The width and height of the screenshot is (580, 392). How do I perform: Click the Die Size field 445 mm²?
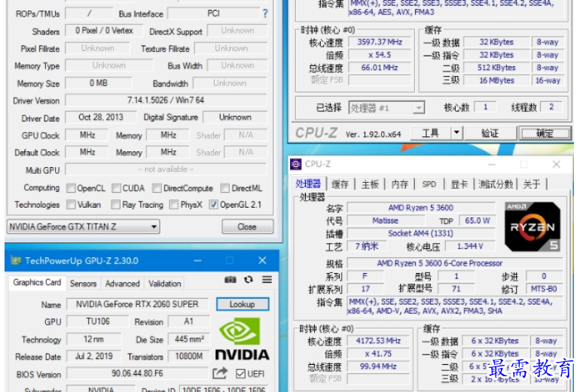(189, 339)
